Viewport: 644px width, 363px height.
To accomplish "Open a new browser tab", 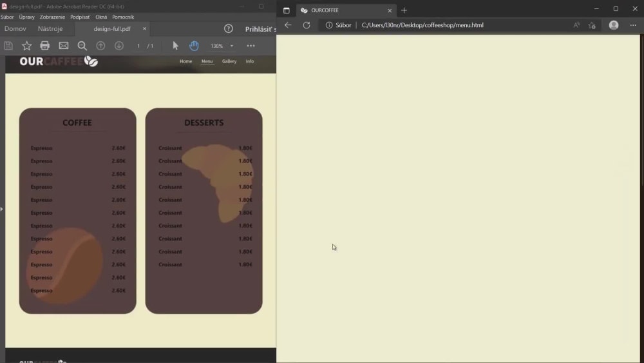I will [404, 10].
